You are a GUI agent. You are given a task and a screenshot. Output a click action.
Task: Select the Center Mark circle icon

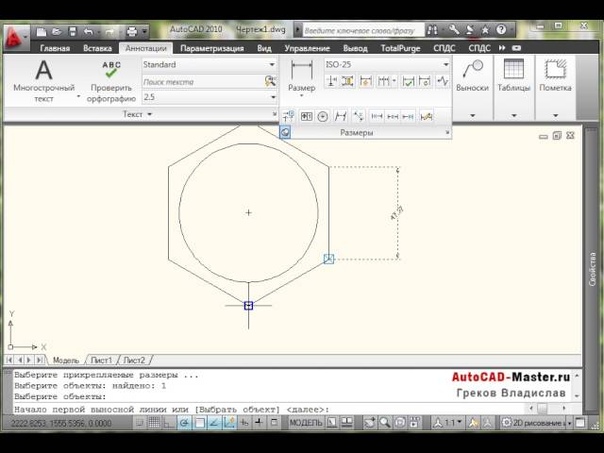(x=323, y=116)
